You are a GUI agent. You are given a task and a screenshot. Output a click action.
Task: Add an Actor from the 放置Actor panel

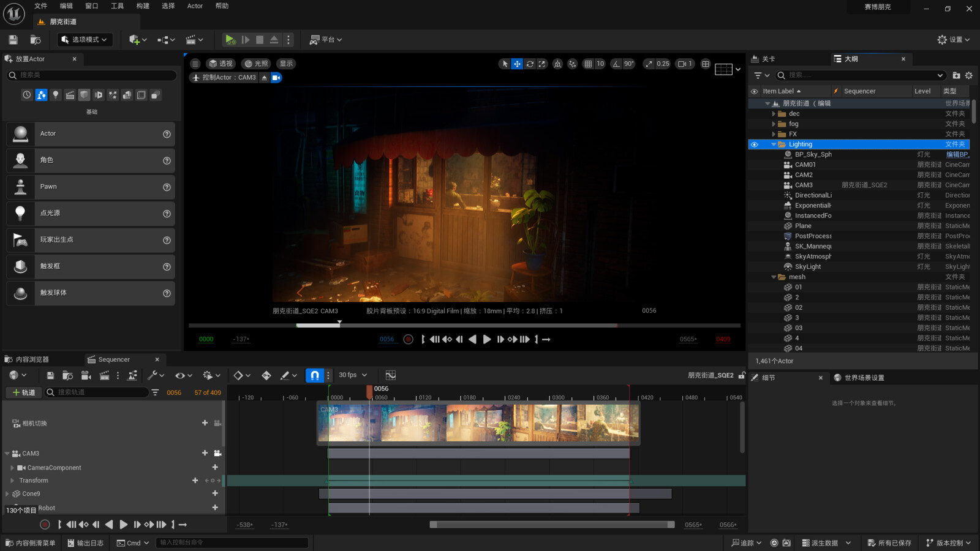(91, 134)
